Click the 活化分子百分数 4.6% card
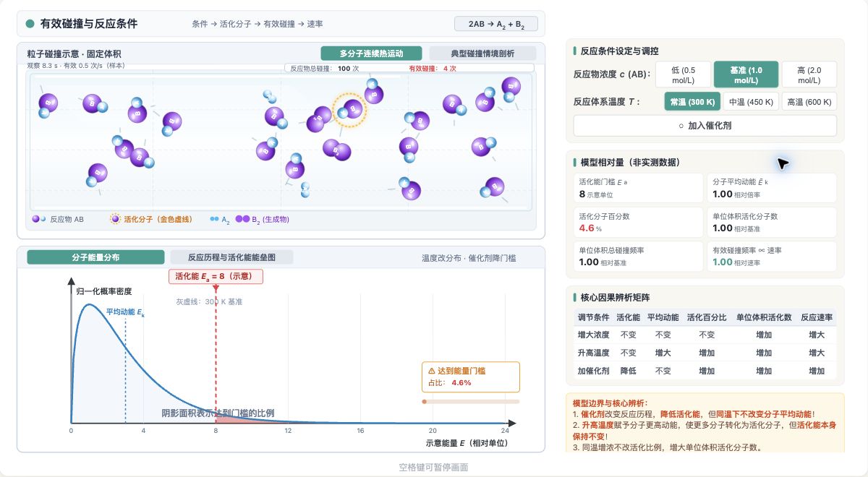Screen dimensions: 868x477 point(639,223)
